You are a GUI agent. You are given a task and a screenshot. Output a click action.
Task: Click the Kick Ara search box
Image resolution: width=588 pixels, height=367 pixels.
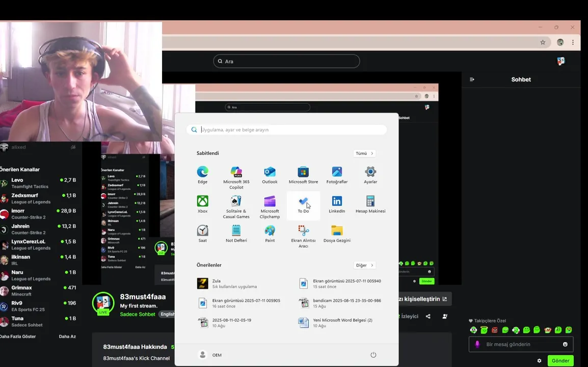point(286,61)
